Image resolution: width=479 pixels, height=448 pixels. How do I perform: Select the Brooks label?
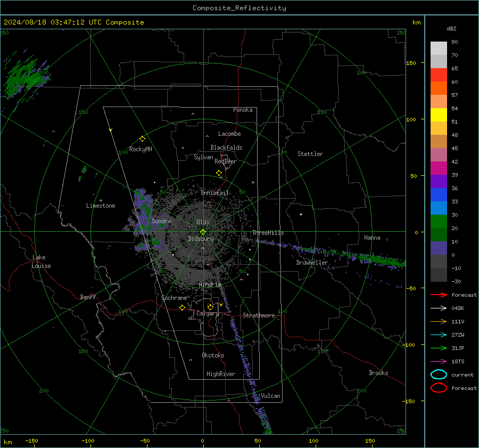point(378,373)
